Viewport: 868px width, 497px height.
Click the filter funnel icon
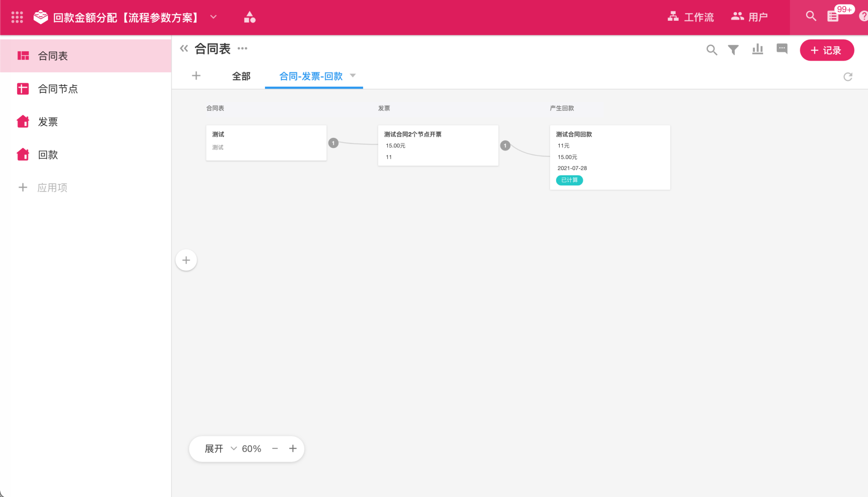pos(733,50)
